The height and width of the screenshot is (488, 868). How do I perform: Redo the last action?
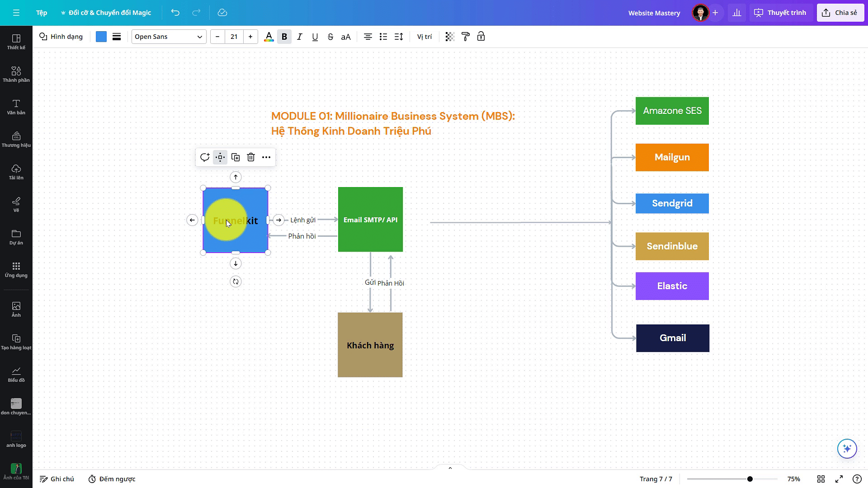click(x=196, y=13)
